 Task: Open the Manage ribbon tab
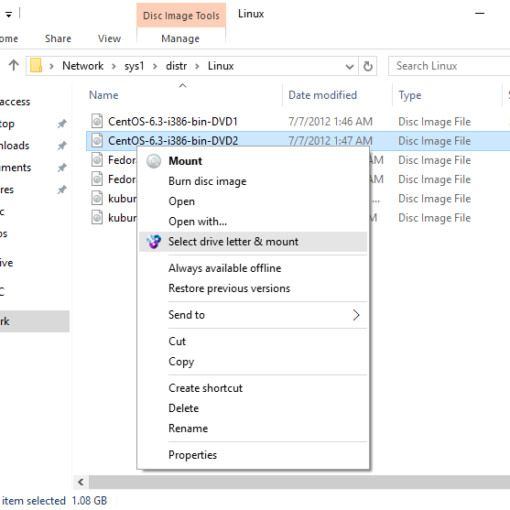[x=180, y=39]
